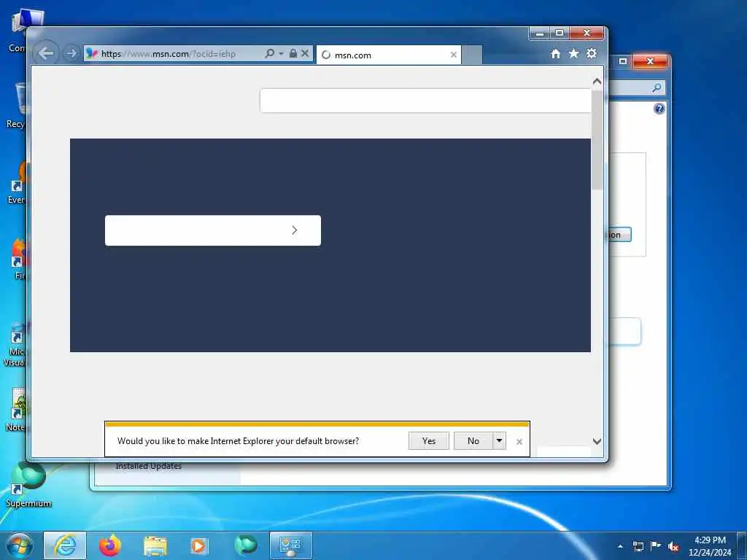Click Internet Explorer taskbar icon
Image resolution: width=747 pixels, height=560 pixels.
(x=65, y=545)
